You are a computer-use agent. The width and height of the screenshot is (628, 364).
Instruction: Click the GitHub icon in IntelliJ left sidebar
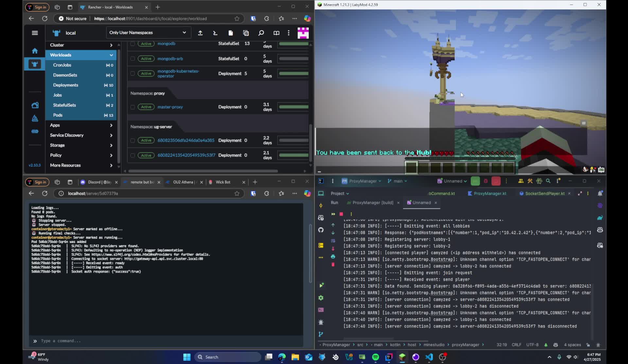point(321,230)
